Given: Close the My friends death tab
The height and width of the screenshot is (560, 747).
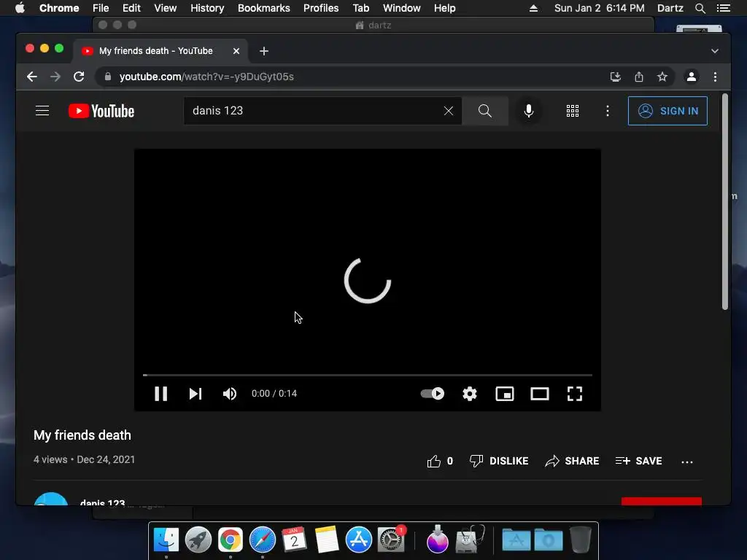Looking at the screenshot, I should tap(236, 51).
